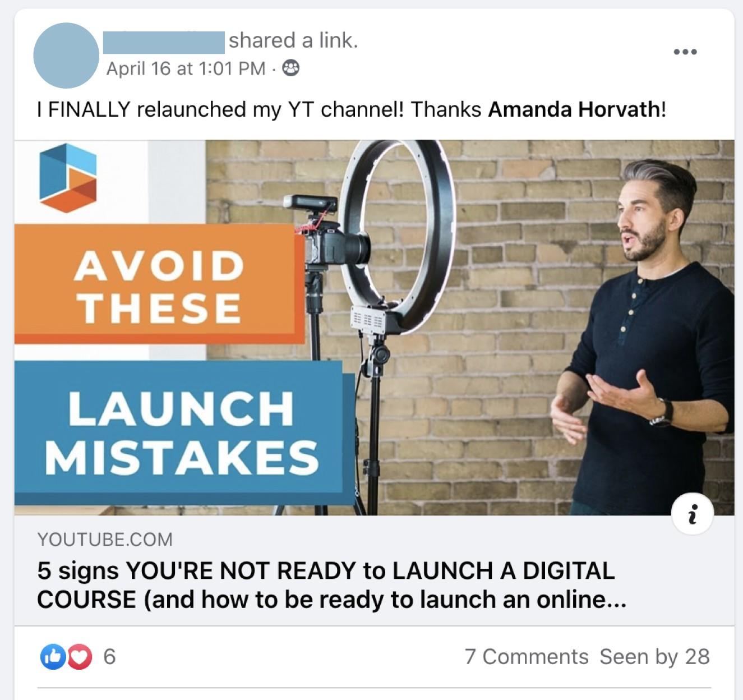Click the red heart reaction icon
Screen dimensions: 743x700
point(80,657)
